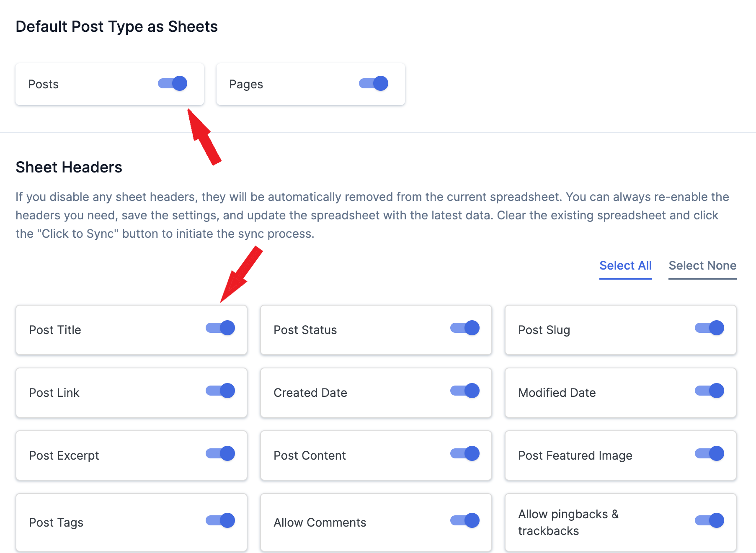This screenshot has height=553, width=756.
Task: Click the Pages card label
Action: click(246, 84)
